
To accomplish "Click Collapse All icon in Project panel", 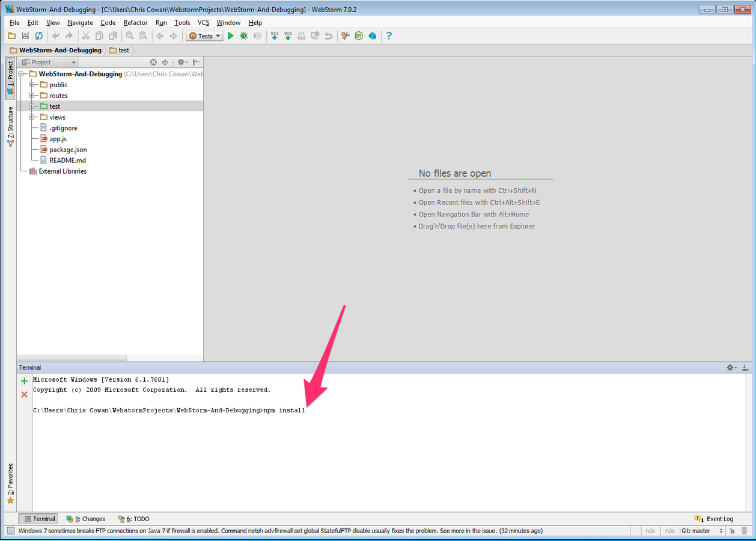I will pyautogui.click(x=165, y=63).
